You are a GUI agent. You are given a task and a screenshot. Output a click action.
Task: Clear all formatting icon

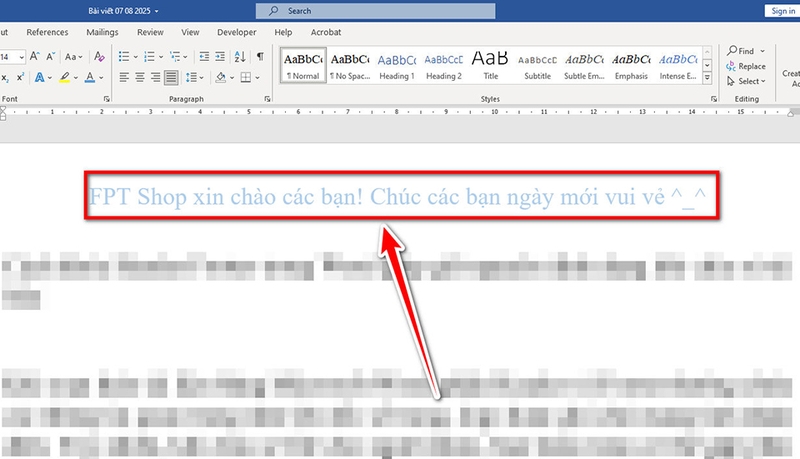tap(99, 57)
